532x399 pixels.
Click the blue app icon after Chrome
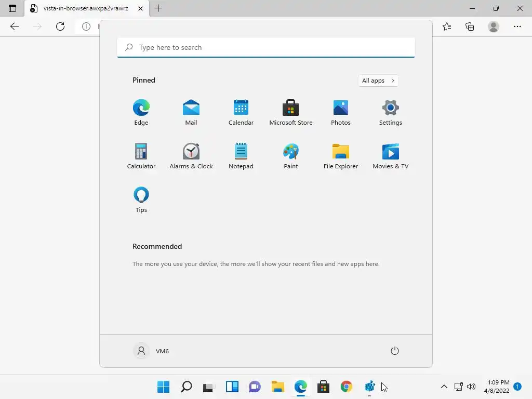[x=369, y=387]
